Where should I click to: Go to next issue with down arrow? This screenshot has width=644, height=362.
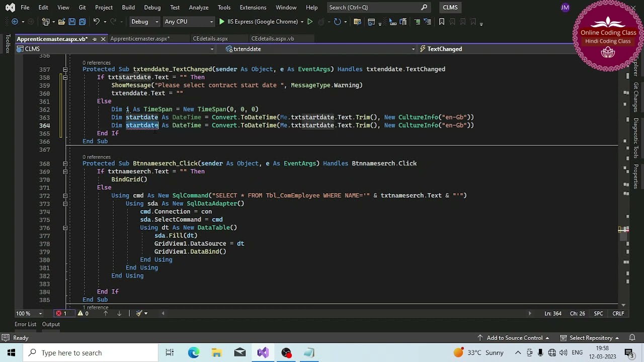click(x=119, y=313)
